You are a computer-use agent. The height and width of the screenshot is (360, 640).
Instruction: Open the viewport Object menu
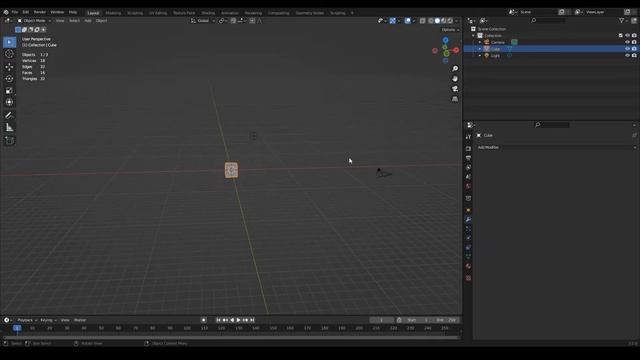click(101, 21)
